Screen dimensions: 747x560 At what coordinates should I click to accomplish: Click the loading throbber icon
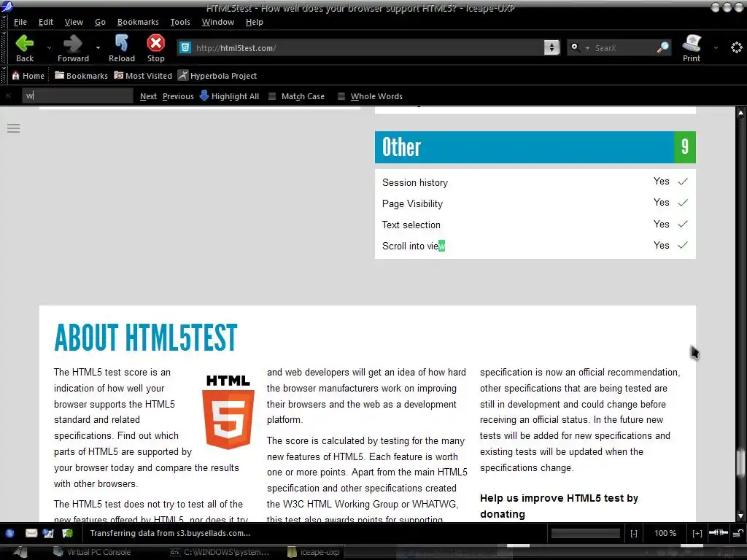(x=737, y=47)
